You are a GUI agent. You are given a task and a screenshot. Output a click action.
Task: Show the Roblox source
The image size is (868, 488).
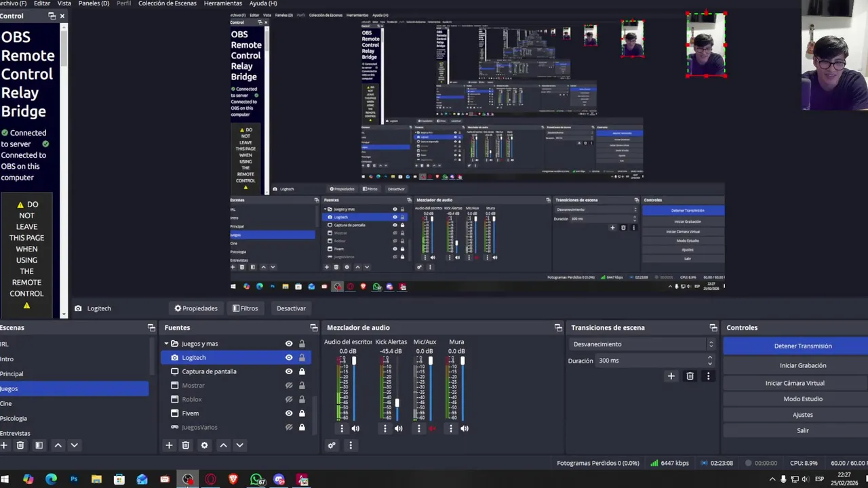point(289,399)
